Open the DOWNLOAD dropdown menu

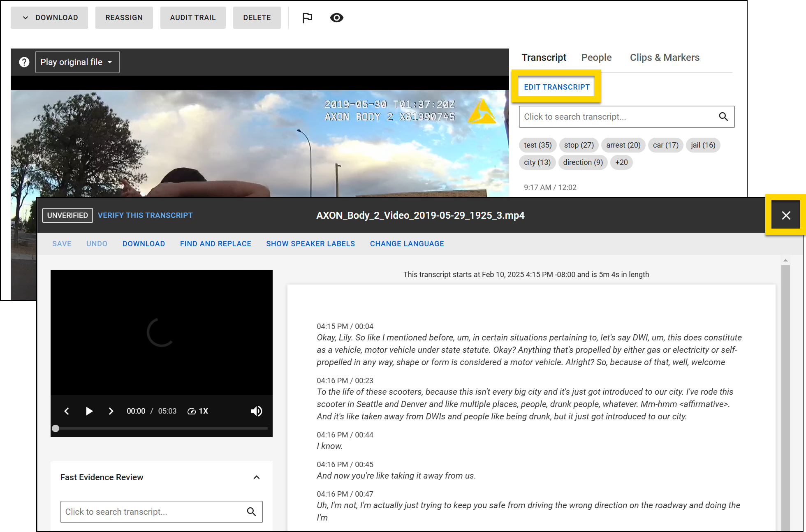pos(49,18)
